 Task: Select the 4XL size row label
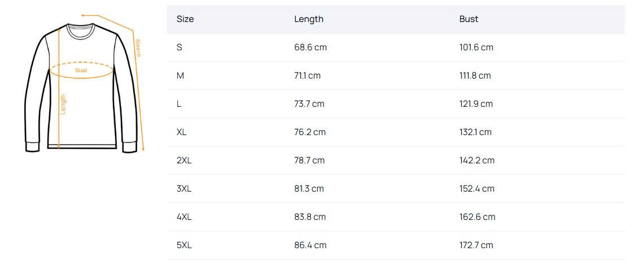click(184, 217)
